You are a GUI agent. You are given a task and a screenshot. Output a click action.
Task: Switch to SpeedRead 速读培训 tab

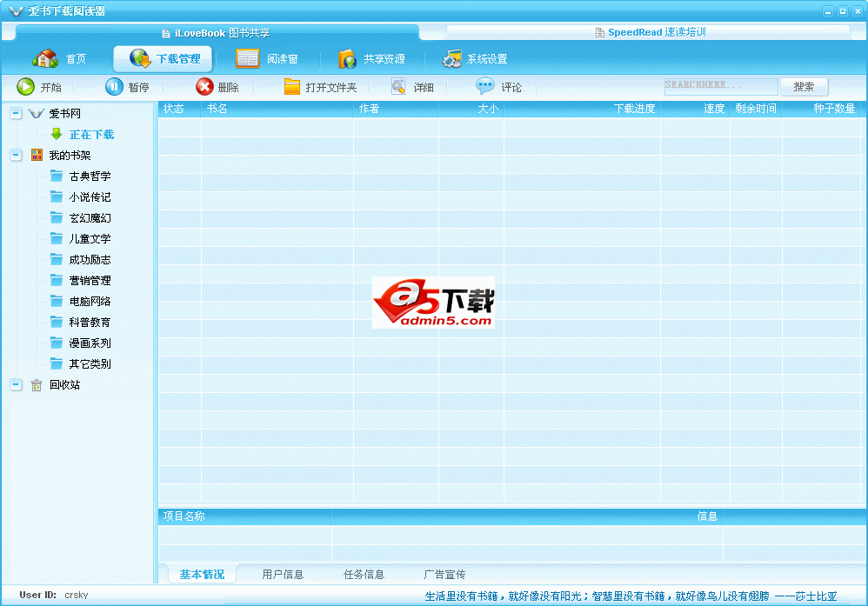(x=650, y=32)
